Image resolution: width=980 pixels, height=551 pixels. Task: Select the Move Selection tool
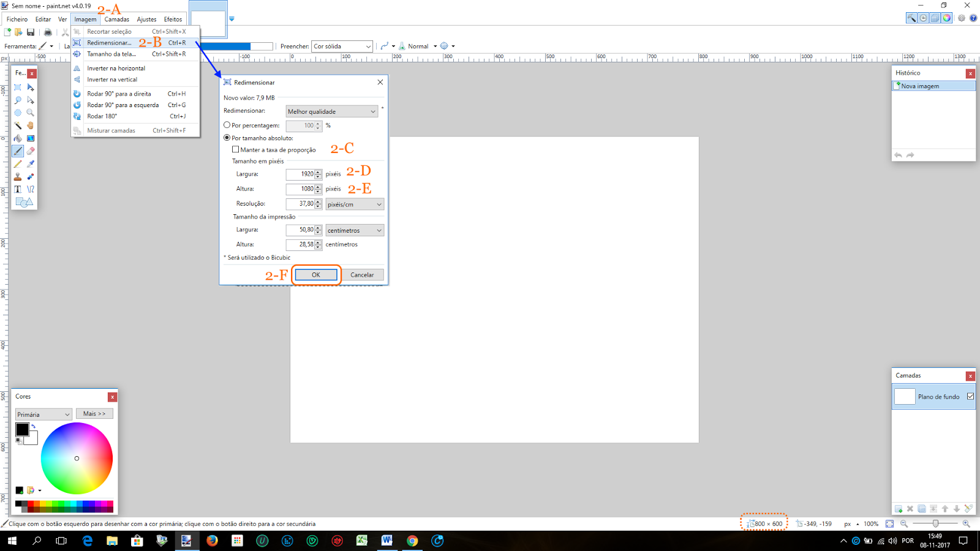(31, 100)
